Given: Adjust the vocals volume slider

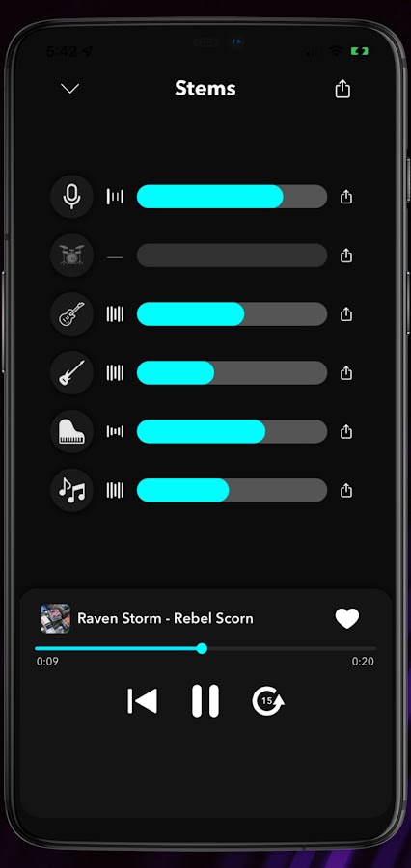Looking at the screenshot, I should point(232,197).
